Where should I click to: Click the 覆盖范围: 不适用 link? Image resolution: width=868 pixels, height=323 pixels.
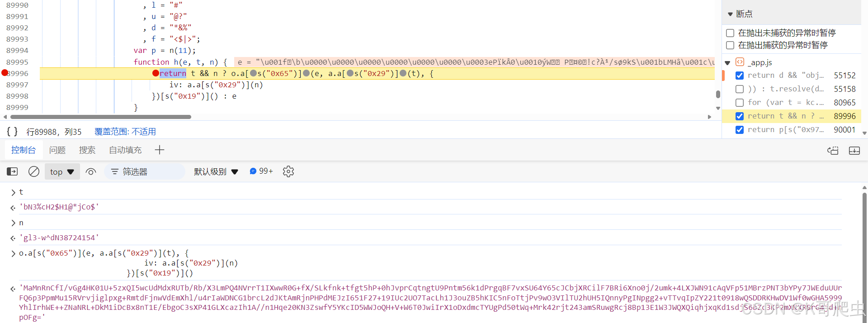(125, 132)
